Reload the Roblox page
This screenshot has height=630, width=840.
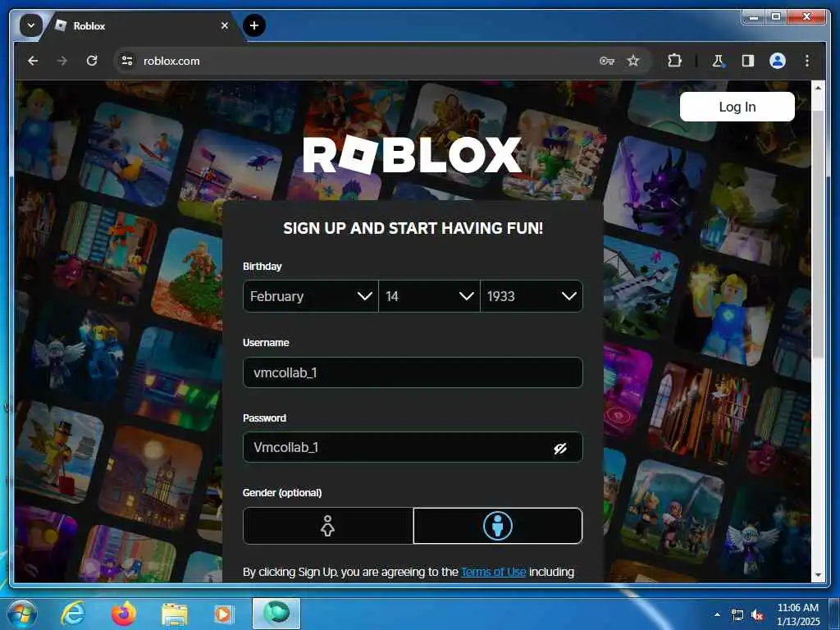tap(92, 61)
